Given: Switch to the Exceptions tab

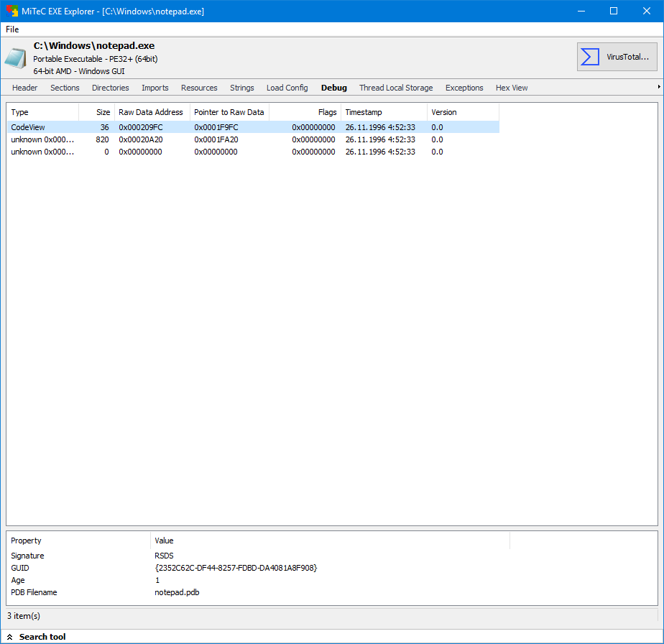Looking at the screenshot, I should pos(464,88).
